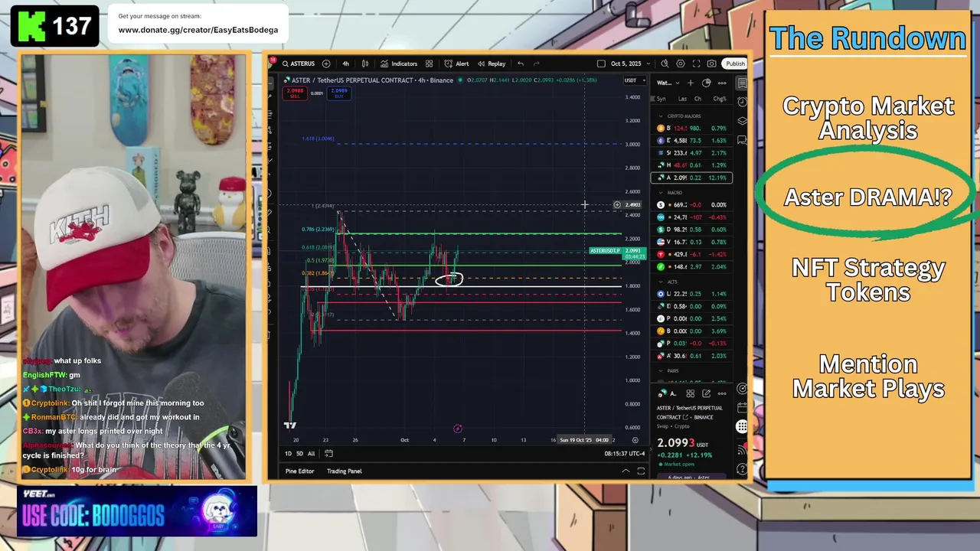Open watchlist advanced view pie icon
The image size is (980, 551).
[x=707, y=83]
